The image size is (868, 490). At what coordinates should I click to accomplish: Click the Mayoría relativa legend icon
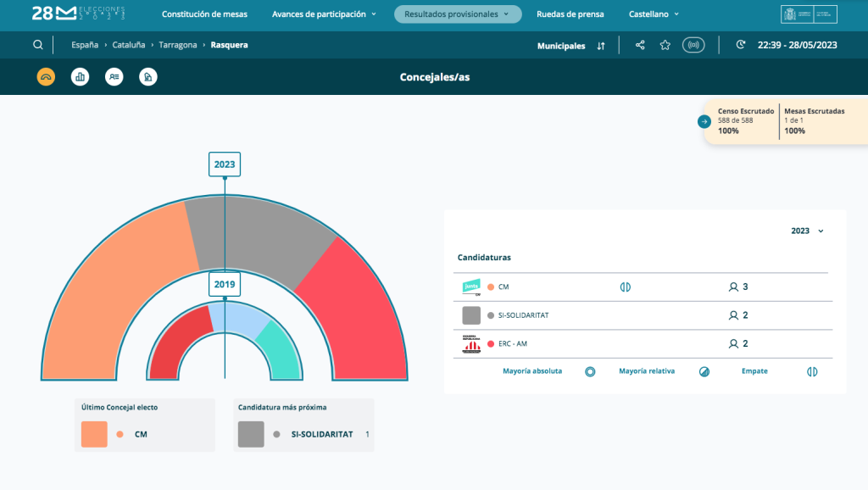pos(704,371)
